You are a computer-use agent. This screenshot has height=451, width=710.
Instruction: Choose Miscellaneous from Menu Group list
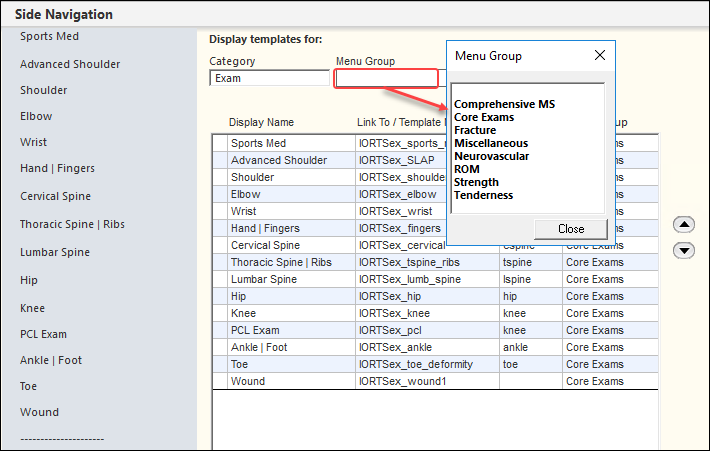tap(491, 143)
